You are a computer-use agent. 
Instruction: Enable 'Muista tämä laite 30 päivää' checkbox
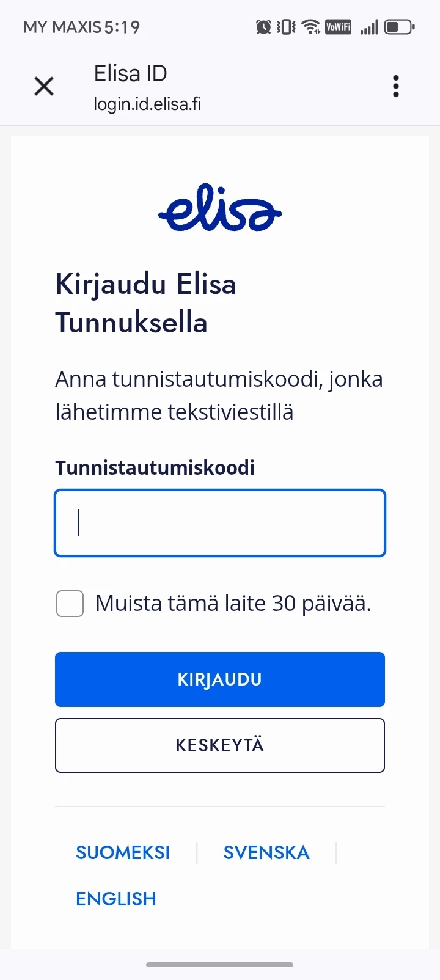pos(70,604)
